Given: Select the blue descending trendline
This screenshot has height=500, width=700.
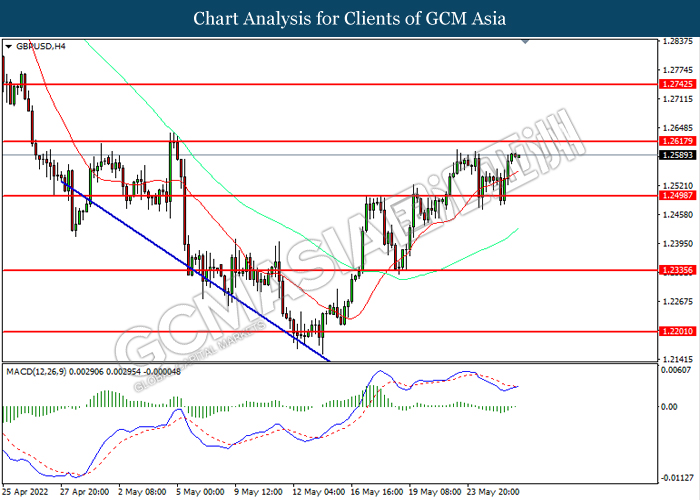Looking at the screenshot, I should point(195,271).
